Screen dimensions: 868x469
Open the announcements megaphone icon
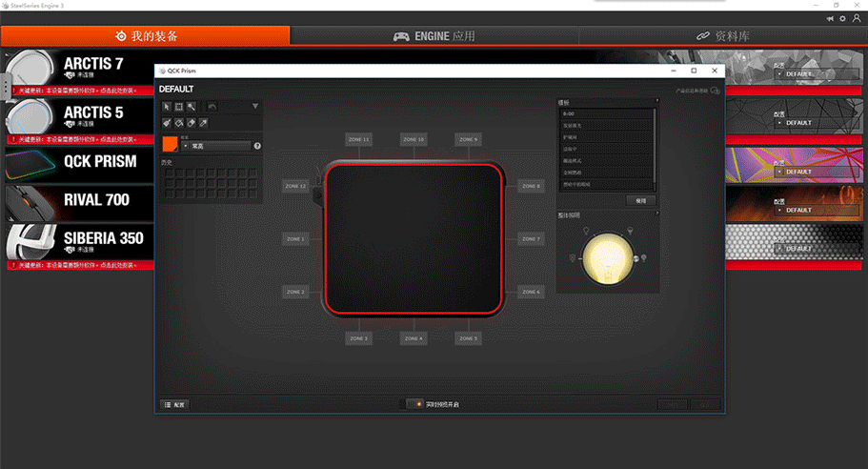point(830,18)
